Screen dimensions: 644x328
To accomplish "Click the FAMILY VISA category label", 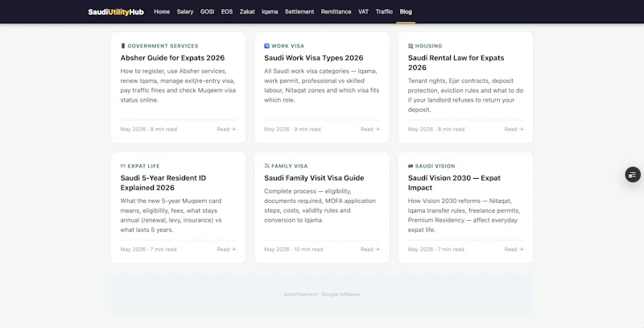I will tap(290, 166).
